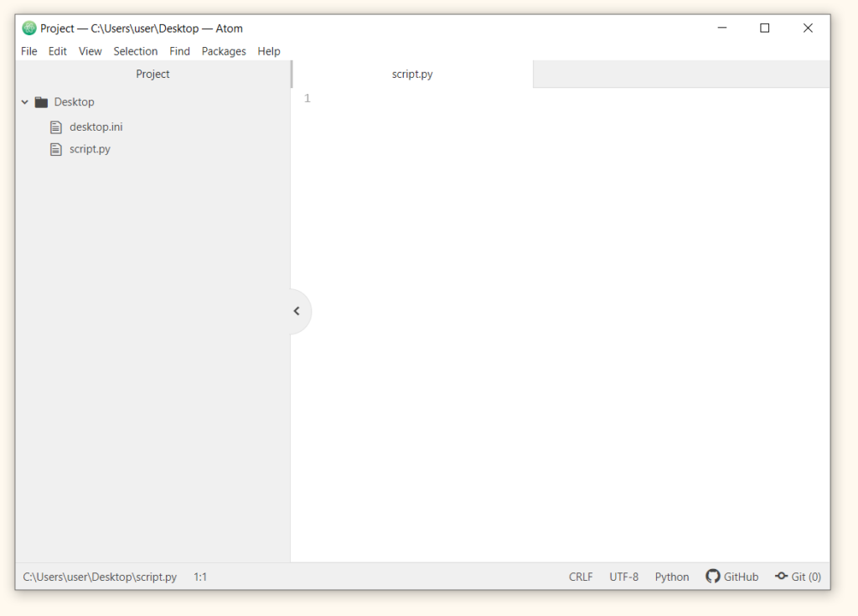Open the UTF-8 encoding selector
The height and width of the screenshot is (616, 858).
click(623, 577)
